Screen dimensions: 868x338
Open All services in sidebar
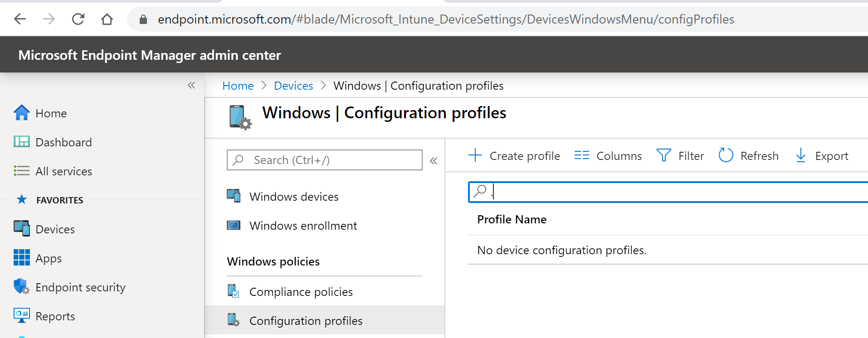pyautogui.click(x=63, y=171)
